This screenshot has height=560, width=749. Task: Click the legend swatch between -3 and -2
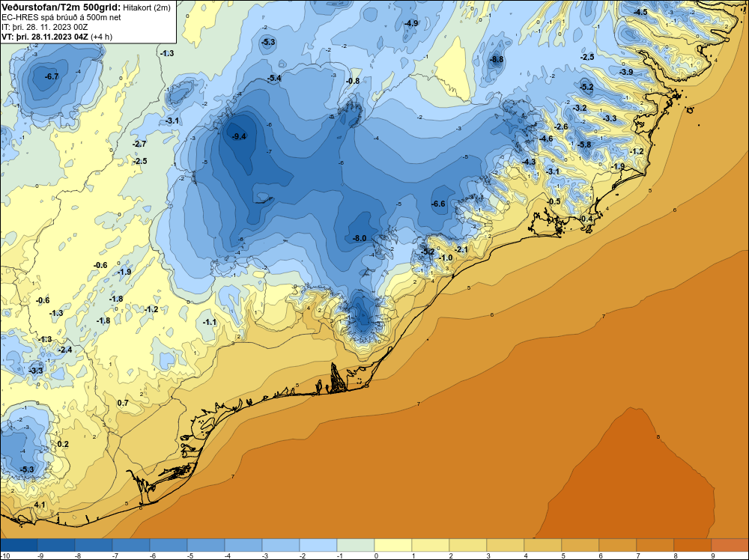[281, 545]
